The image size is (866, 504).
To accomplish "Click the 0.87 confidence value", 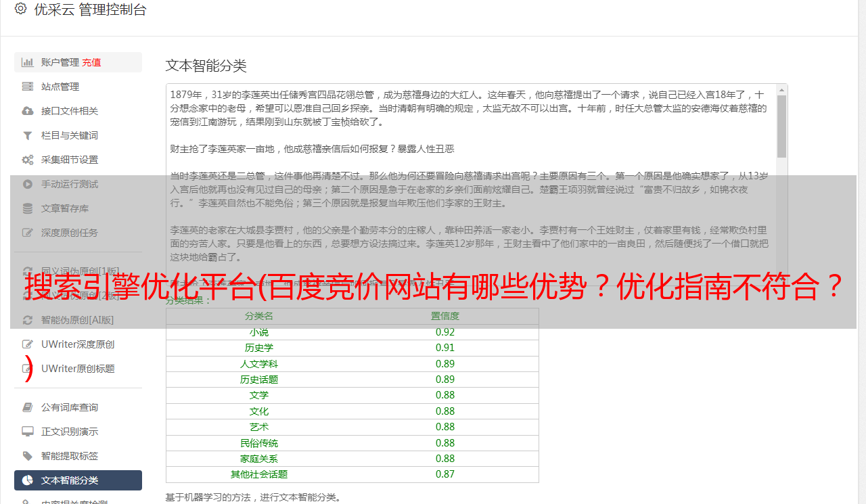I will (445, 474).
